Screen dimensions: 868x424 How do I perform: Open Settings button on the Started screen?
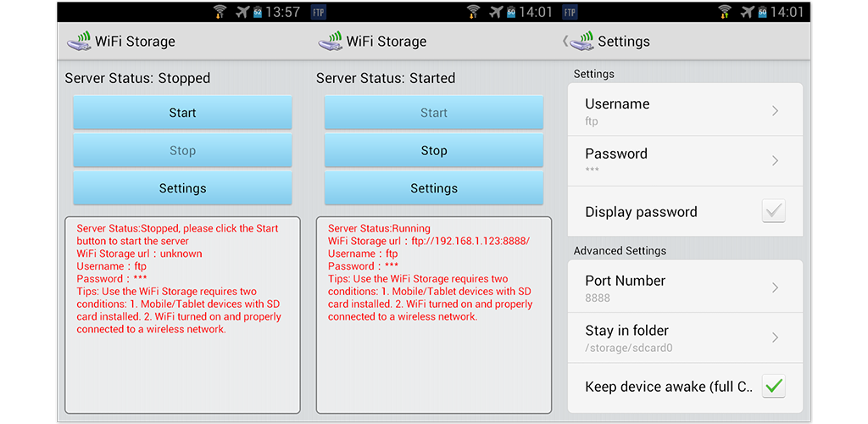point(434,188)
